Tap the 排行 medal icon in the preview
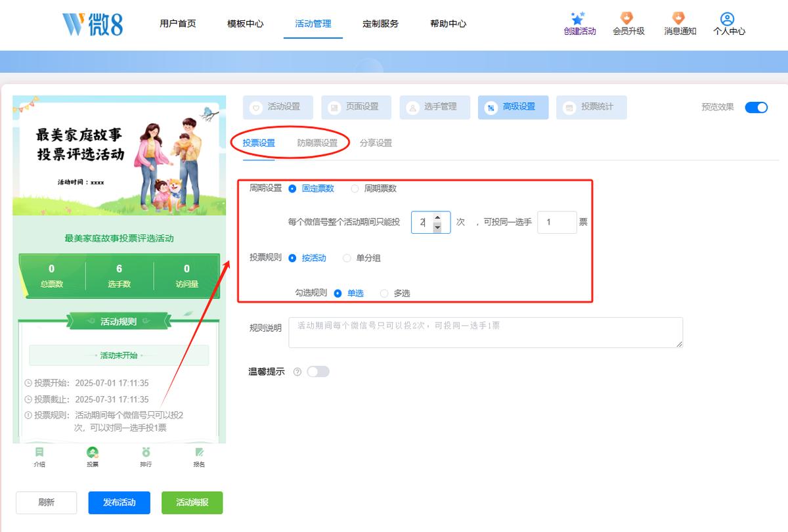The height and width of the screenshot is (532, 788). point(146,453)
